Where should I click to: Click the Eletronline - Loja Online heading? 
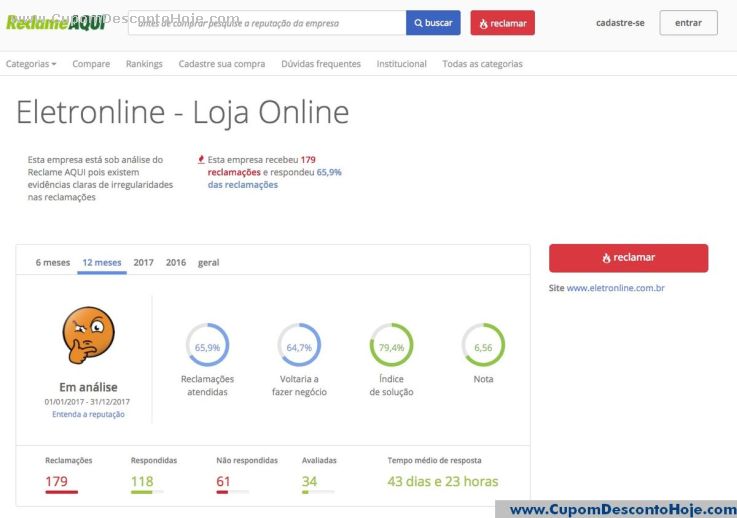pos(182,113)
